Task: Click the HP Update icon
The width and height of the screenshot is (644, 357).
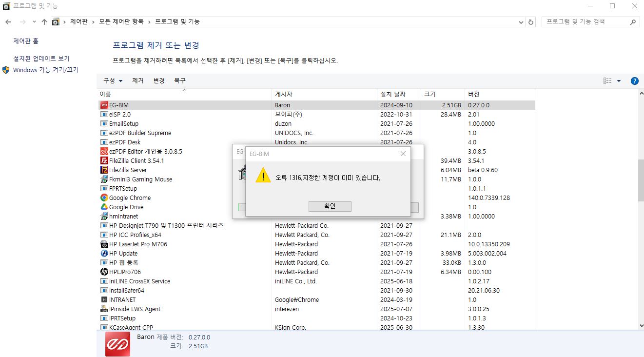Action: [x=104, y=253]
